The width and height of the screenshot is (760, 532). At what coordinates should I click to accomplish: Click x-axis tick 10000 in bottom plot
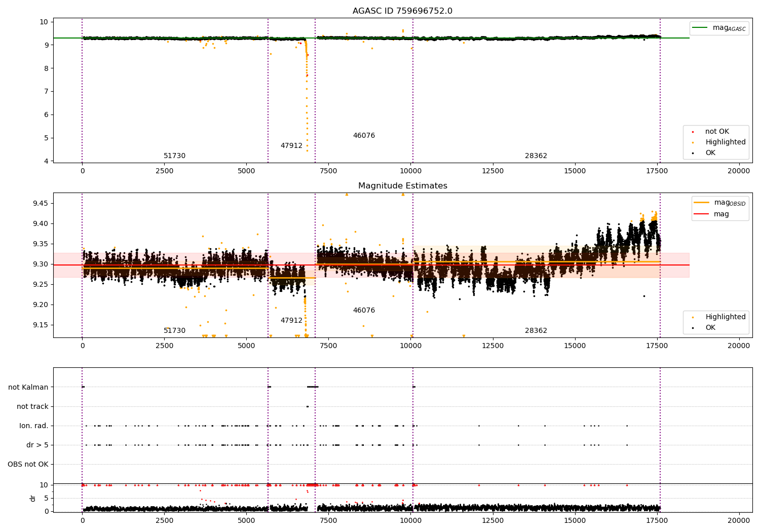click(410, 521)
